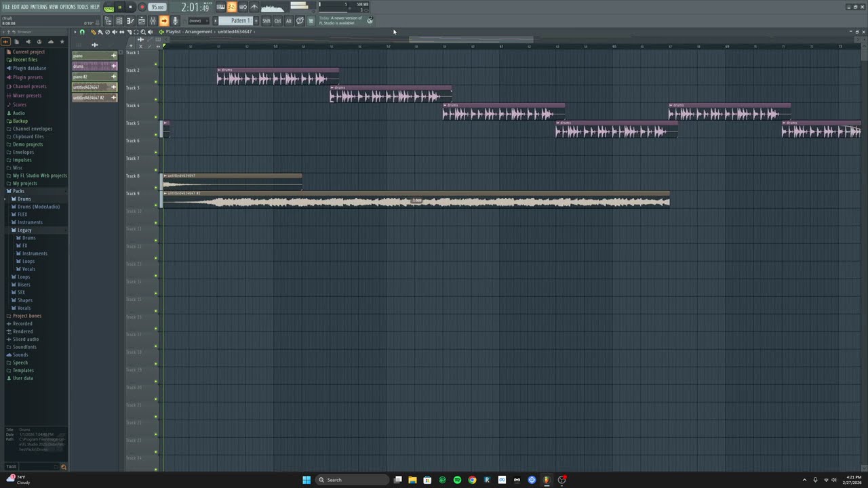The width and height of the screenshot is (868, 488).
Task: Toggle Song/Pattern mode button
Action: [x=108, y=7]
